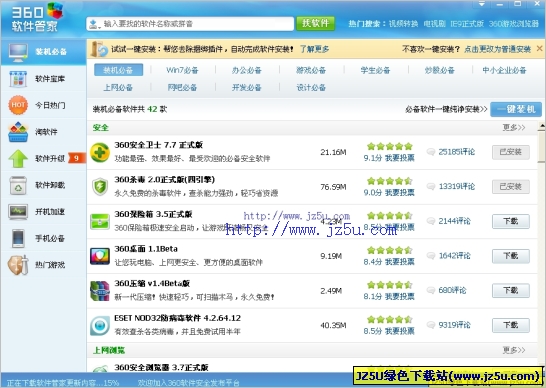
Task: Open 25185评论 comments link
Action: [457, 152]
